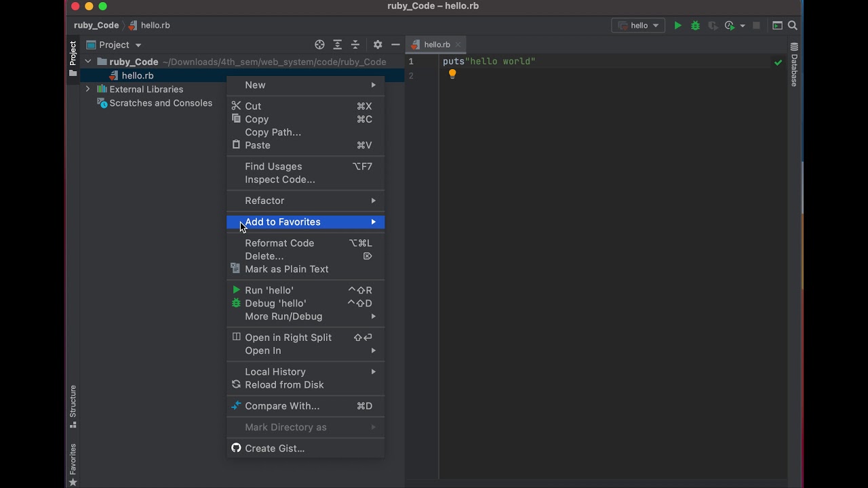Screen dimensions: 868x488
Task: Click the green Debug bug icon
Action: pos(695,26)
